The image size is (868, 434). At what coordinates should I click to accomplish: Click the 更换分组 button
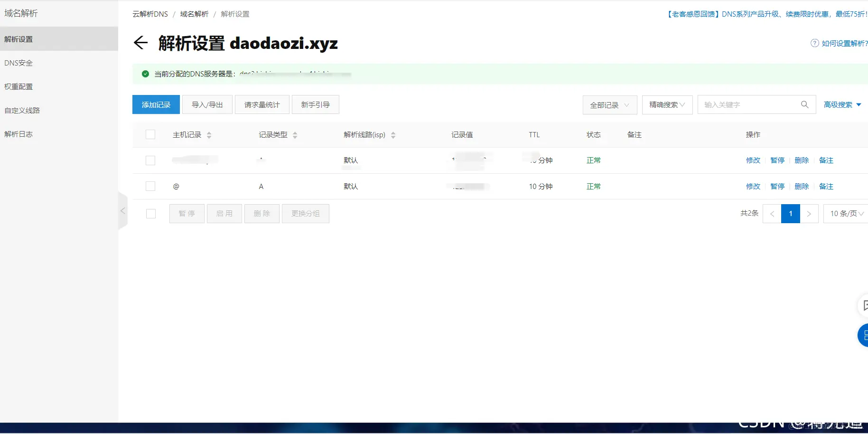(306, 214)
